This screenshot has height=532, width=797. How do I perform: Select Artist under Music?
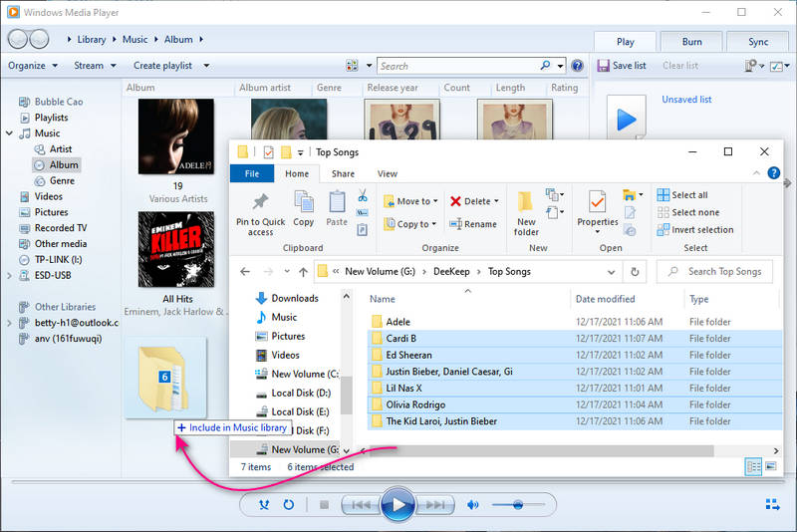[x=61, y=148]
